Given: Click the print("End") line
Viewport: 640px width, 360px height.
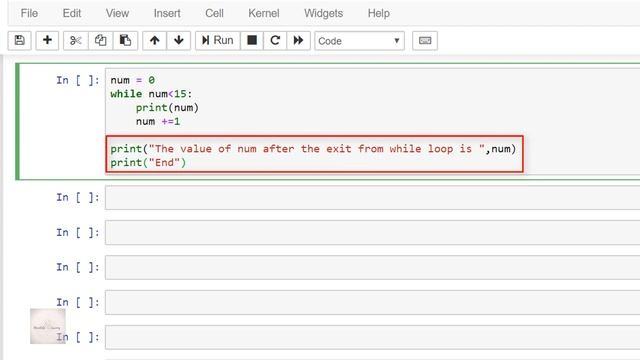Looking at the screenshot, I should point(148,162).
